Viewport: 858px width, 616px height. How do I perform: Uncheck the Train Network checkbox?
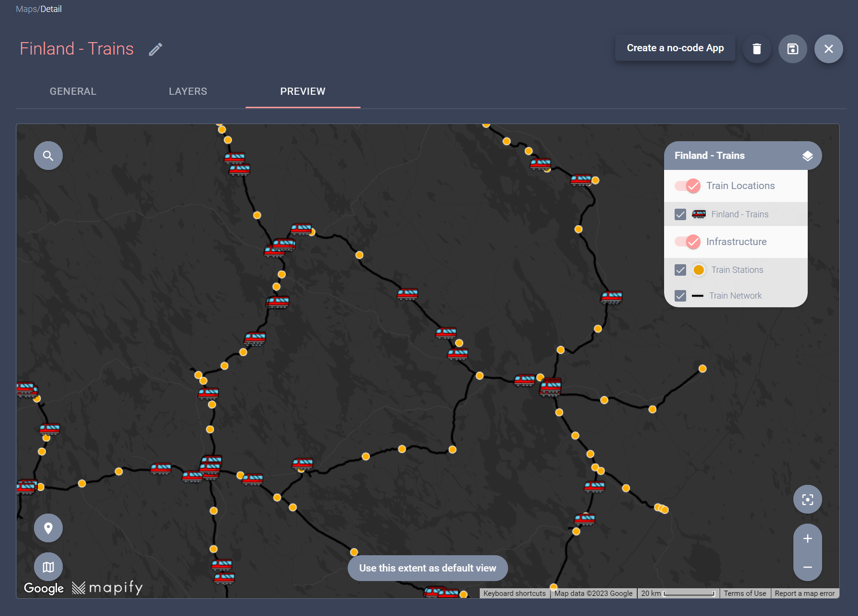point(680,295)
